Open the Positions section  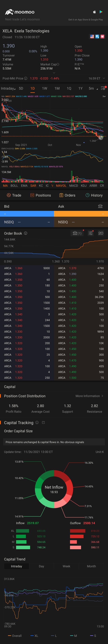point(40,195)
